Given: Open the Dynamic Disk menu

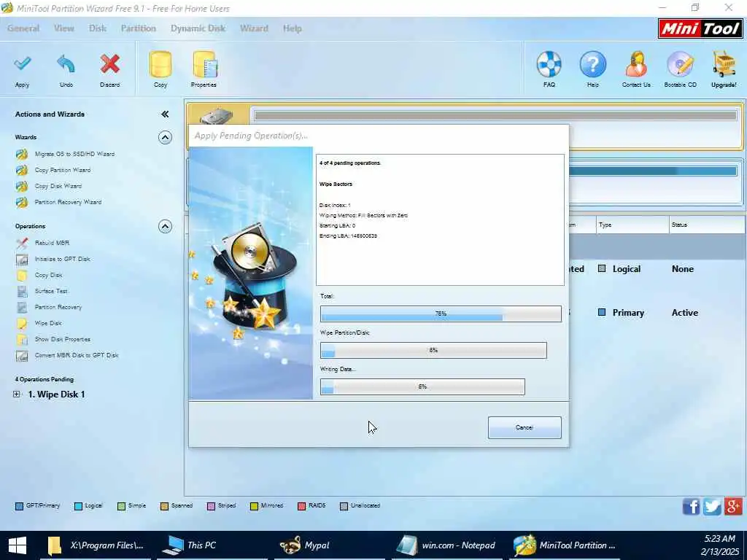Looking at the screenshot, I should tap(198, 28).
